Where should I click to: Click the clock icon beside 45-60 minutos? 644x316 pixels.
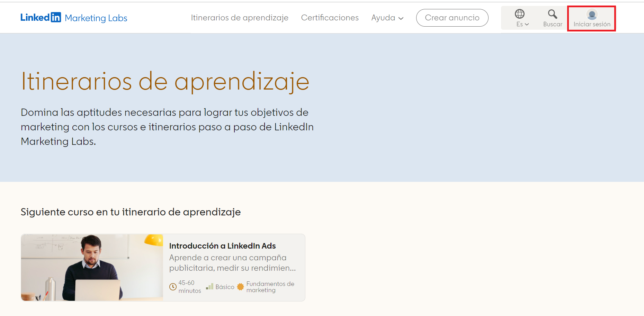tap(173, 287)
